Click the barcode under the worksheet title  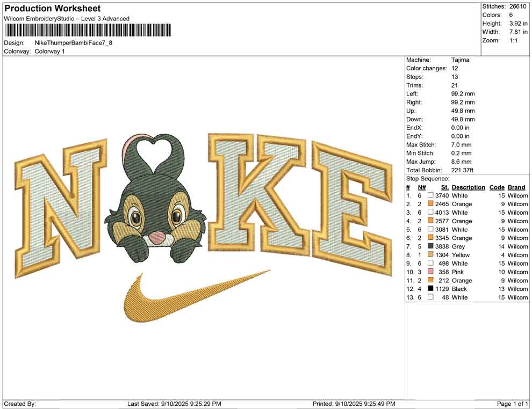(x=88, y=30)
